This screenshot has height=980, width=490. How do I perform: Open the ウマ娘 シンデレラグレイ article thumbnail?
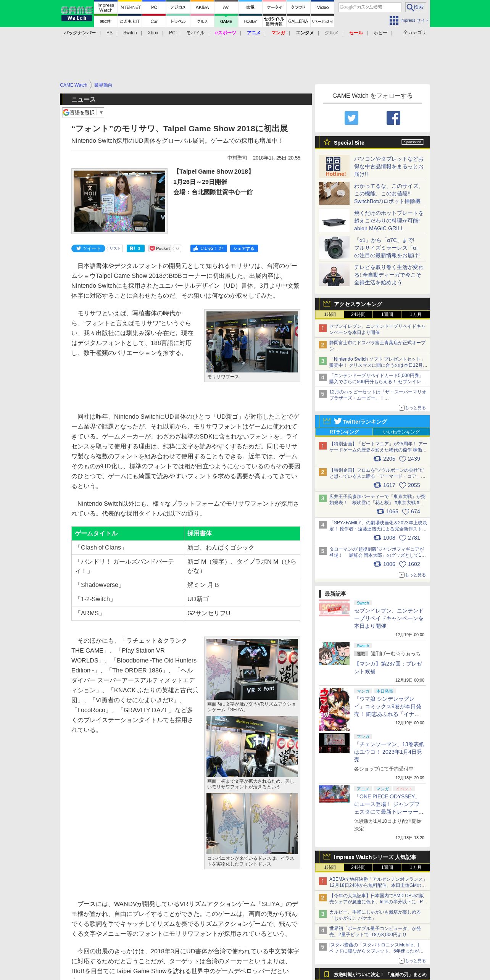point(334,709)
